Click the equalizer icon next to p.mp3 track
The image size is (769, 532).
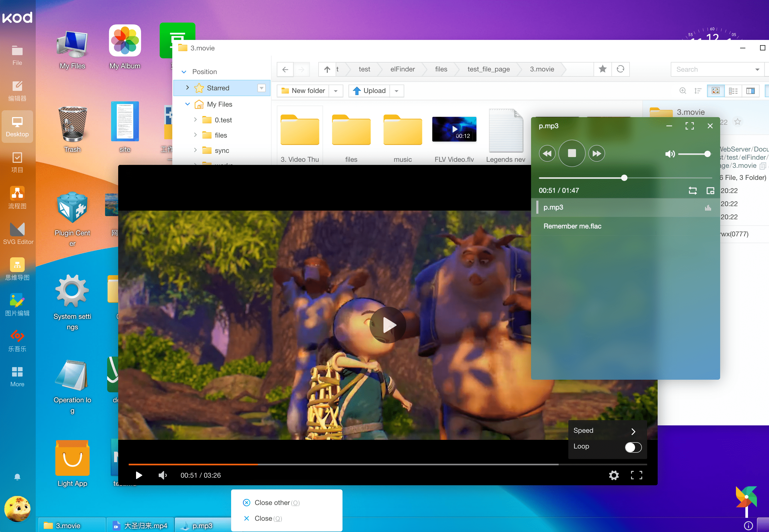tap(708, 207)
